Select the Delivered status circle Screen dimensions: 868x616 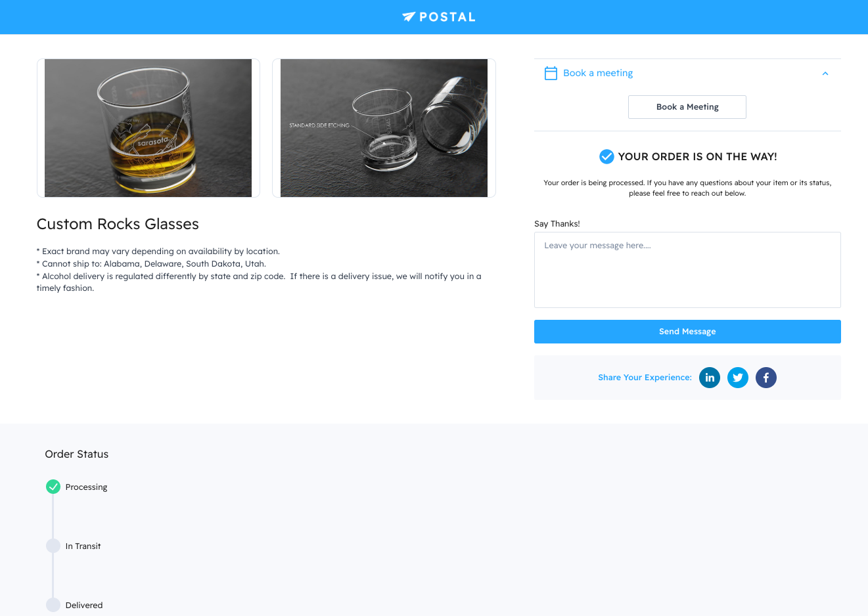coord(53,605)
